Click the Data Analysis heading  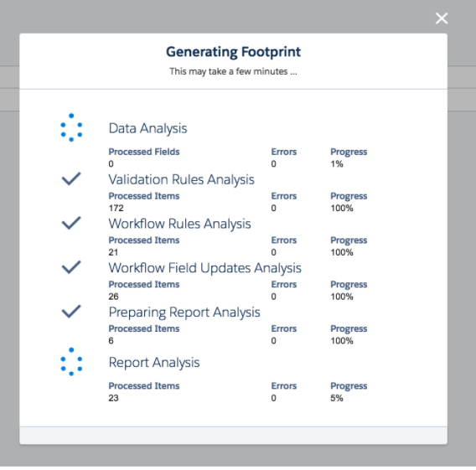click(147, 128)
